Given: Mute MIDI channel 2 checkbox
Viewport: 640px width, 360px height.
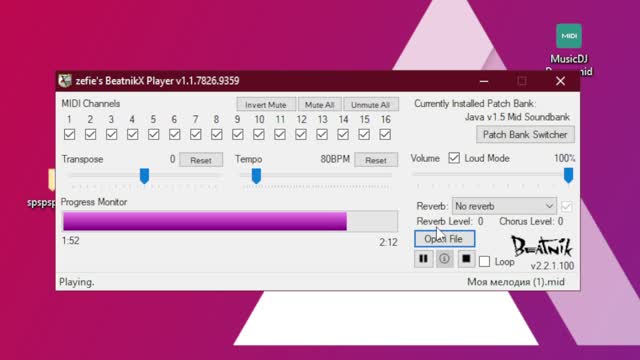Looking at the screenshot, I should (90, 134).
